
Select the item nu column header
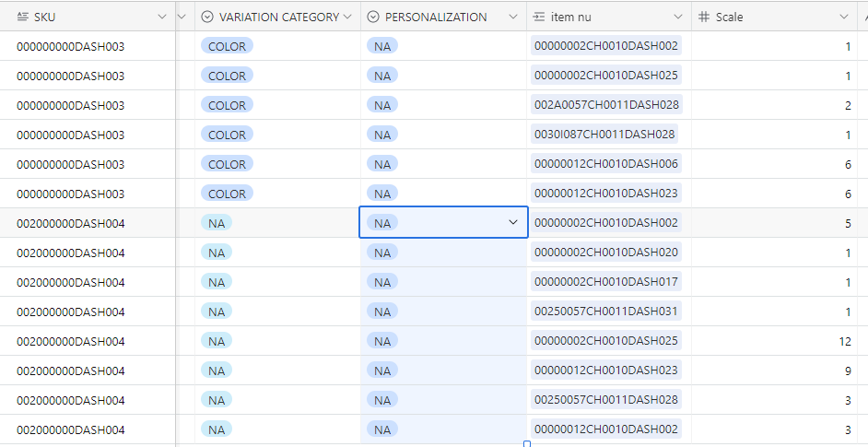tap(609, 17)
